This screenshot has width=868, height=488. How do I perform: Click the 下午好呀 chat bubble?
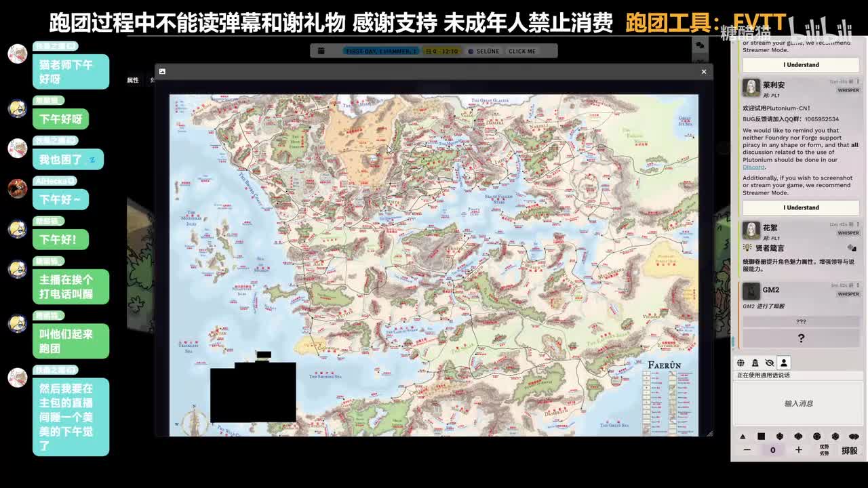click(60, 119)
